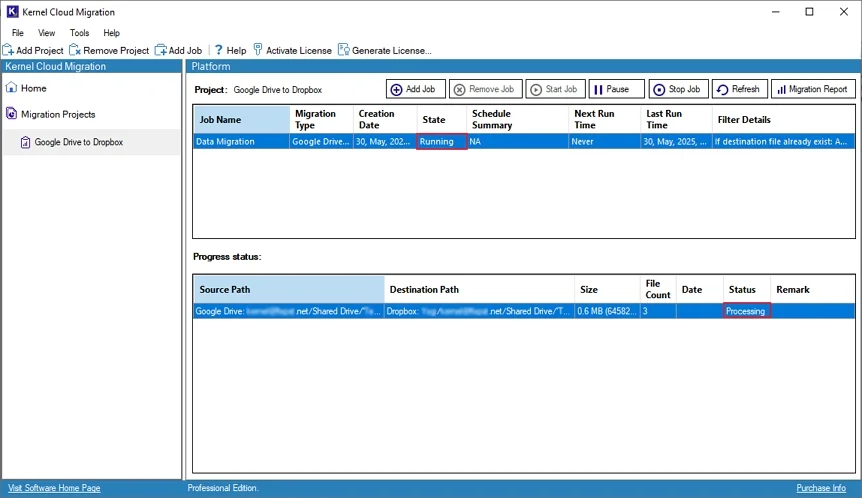Click the Home icon in sidebar
Viewport: 862px width, 498px height.
11,87
